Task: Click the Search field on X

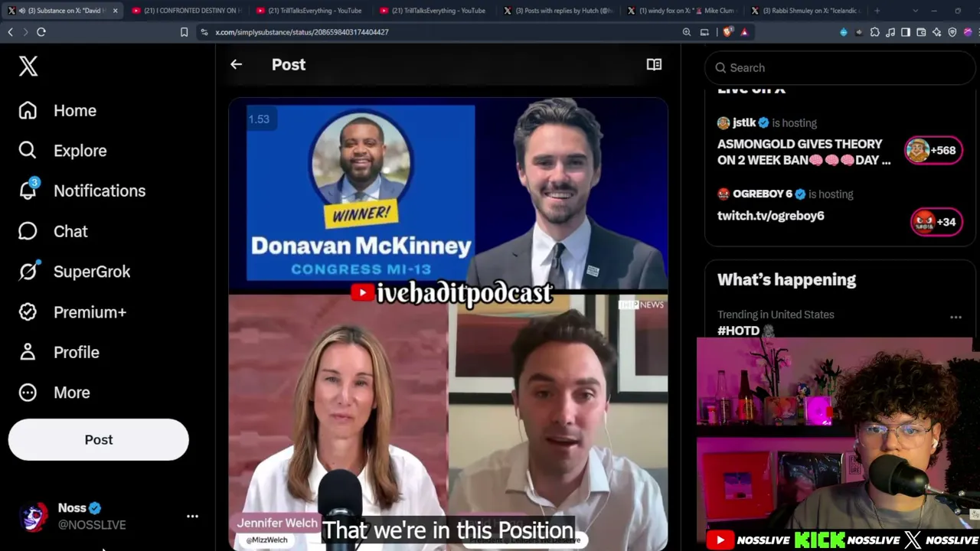Action: pyautogui.click(x=840, y=68)
